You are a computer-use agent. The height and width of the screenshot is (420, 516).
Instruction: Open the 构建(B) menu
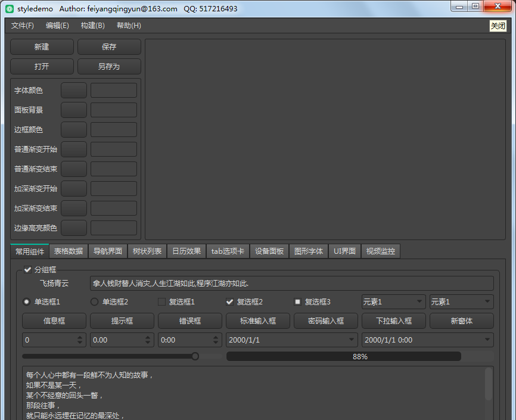93,26
